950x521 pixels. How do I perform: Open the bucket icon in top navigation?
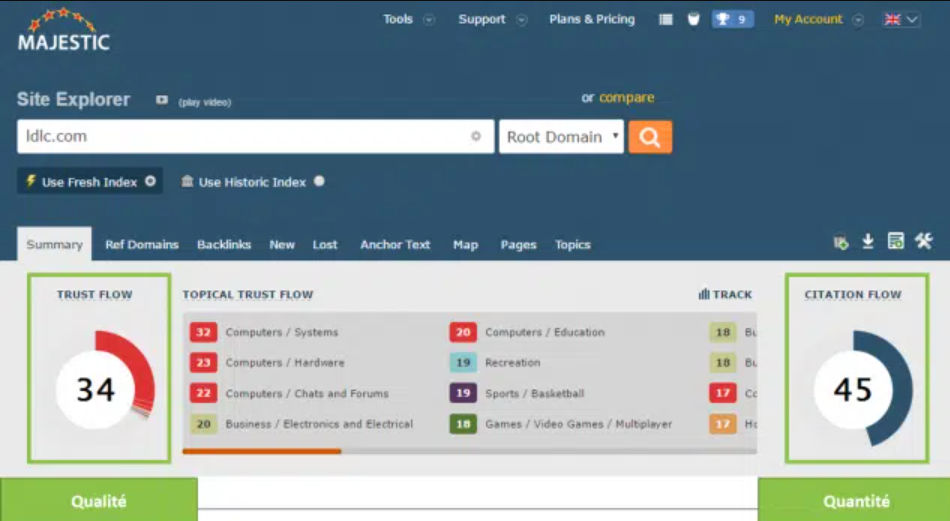694,19
